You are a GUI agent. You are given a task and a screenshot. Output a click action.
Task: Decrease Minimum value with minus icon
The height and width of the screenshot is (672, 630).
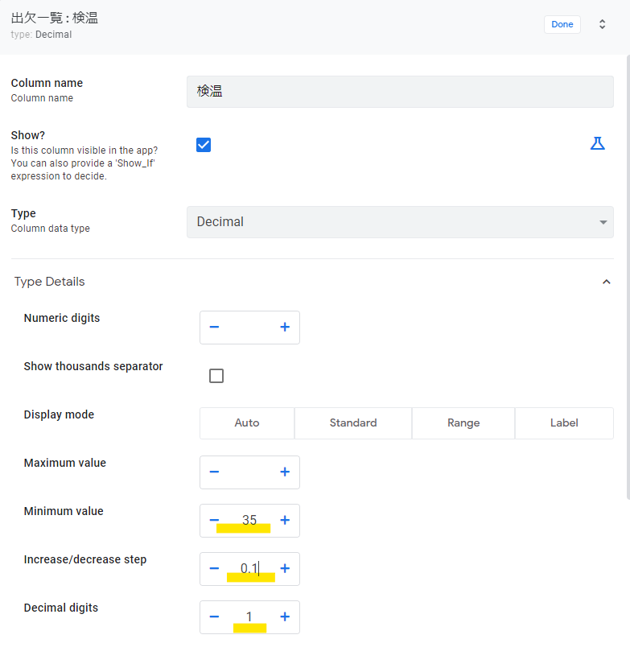click(214, 520)
